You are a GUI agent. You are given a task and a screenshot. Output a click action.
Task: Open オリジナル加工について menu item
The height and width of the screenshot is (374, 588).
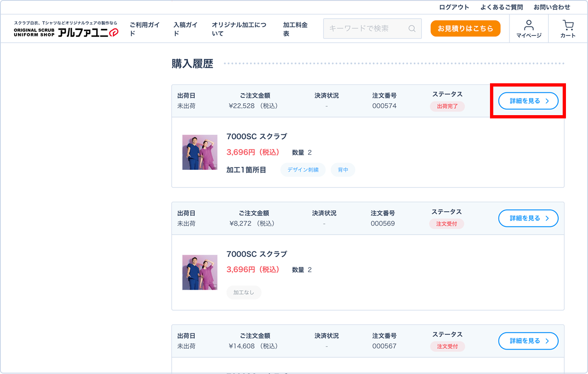click(x=239, y=29)
